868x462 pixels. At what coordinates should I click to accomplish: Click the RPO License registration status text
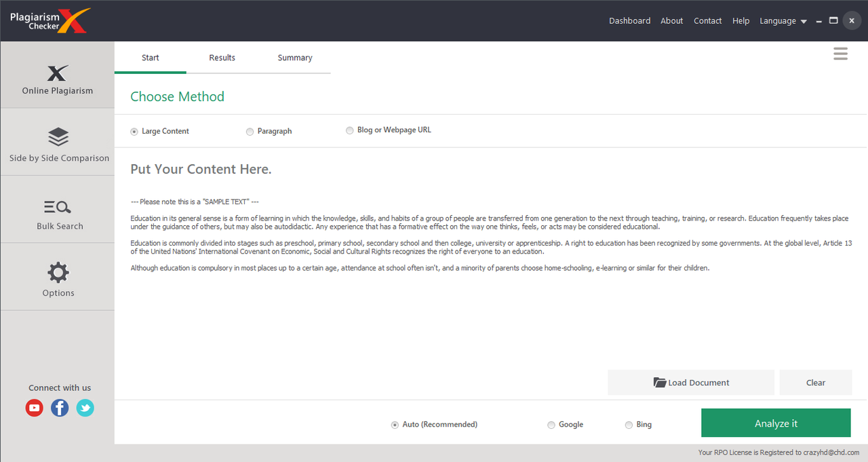[778, 453]
